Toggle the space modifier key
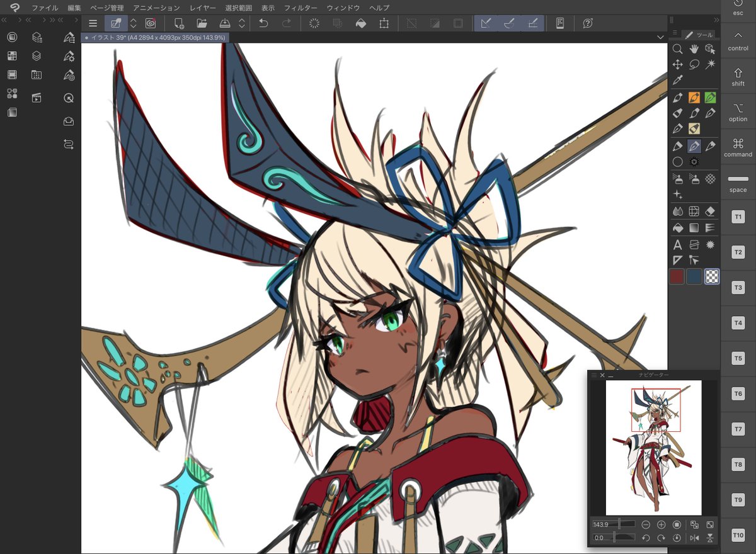 pos(738,183)
